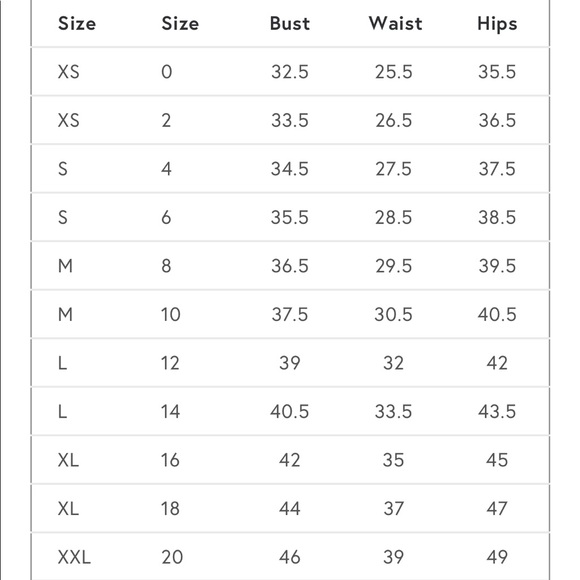580x580 pixels.
Task: Click the 28.5 waist value
Action: (394, 218)
